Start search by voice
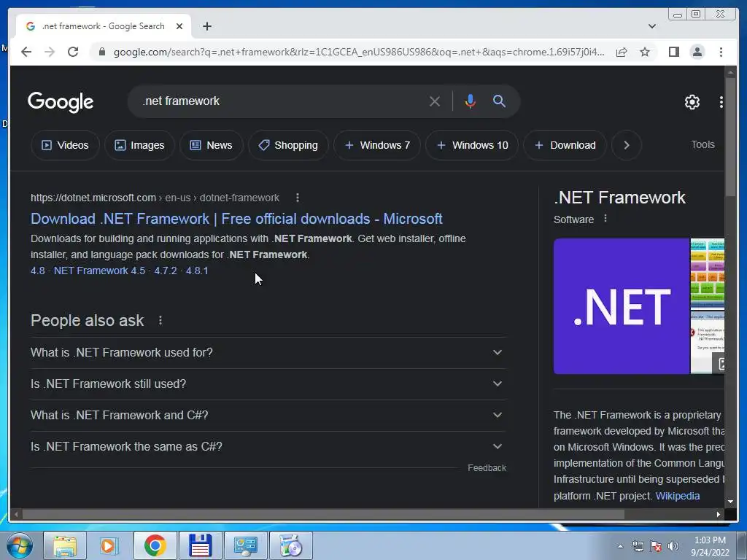Viewport: 747px width, 560px height. 470,101
